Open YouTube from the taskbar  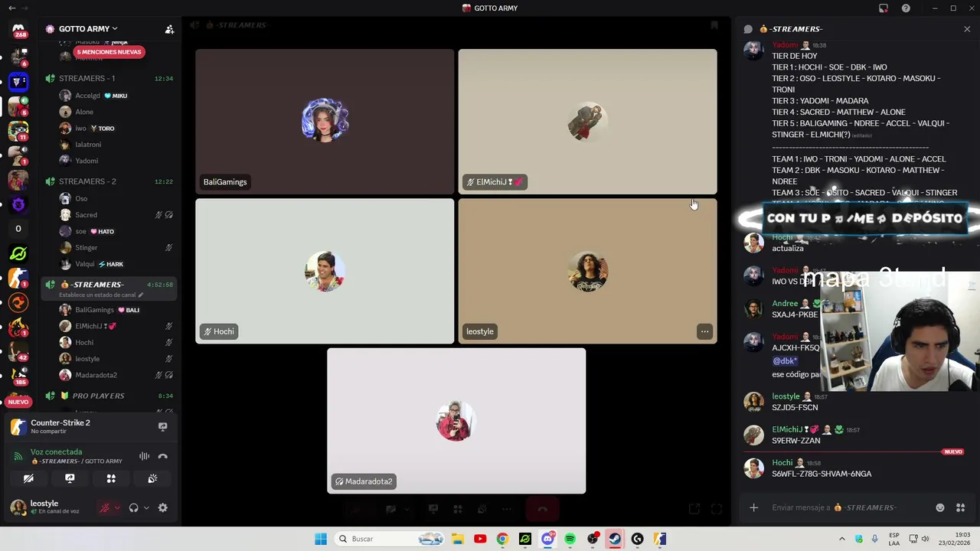pyautogui.click(x=480, y=539)
